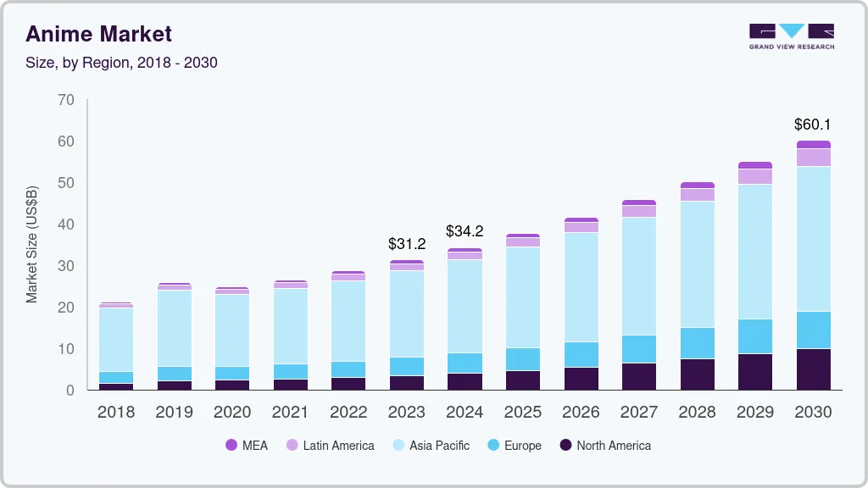Click the MEA legend color dot
This screenshot has width=868, height=488.
point(231,446)
